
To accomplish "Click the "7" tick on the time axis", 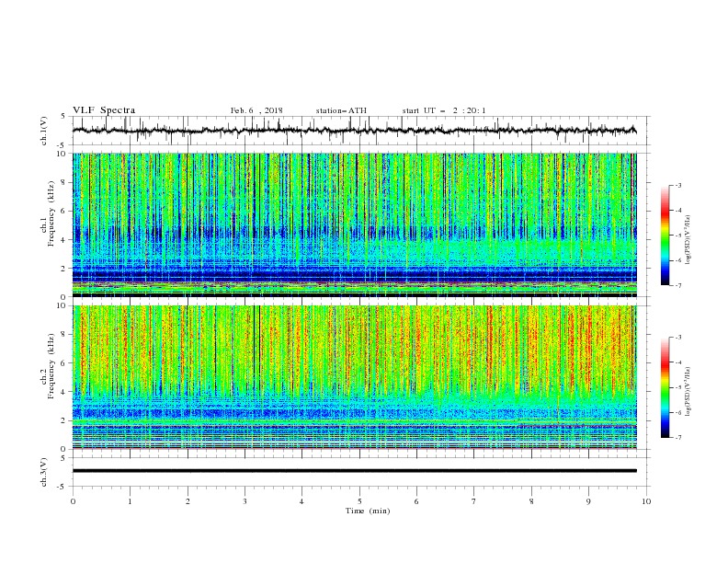I will click(x=474, y=501).
